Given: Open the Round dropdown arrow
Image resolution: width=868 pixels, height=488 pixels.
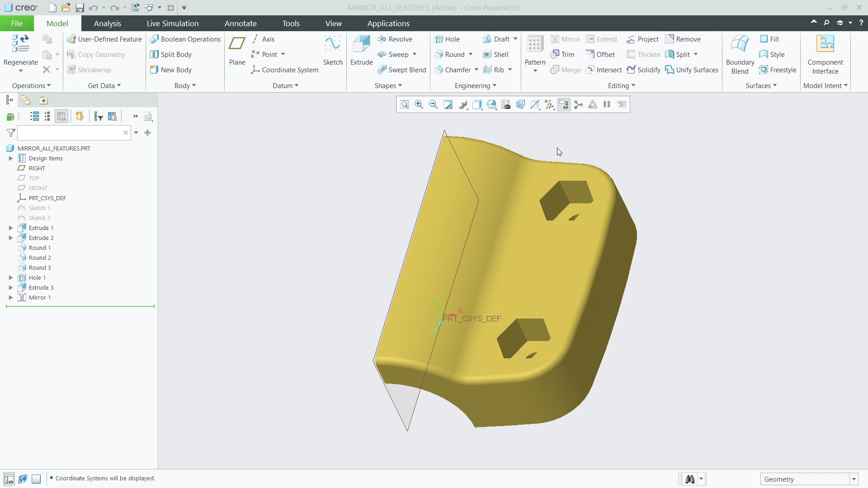Looking at the screenshot, I should pos(471,55).
